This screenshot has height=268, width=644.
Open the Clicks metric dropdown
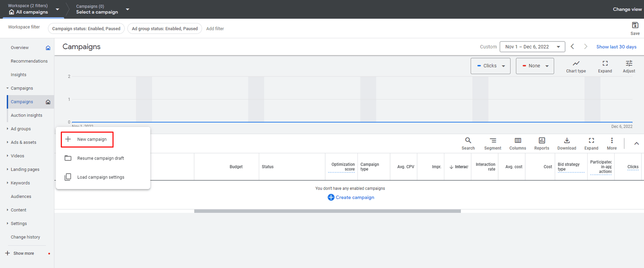(x=490, y=66)
